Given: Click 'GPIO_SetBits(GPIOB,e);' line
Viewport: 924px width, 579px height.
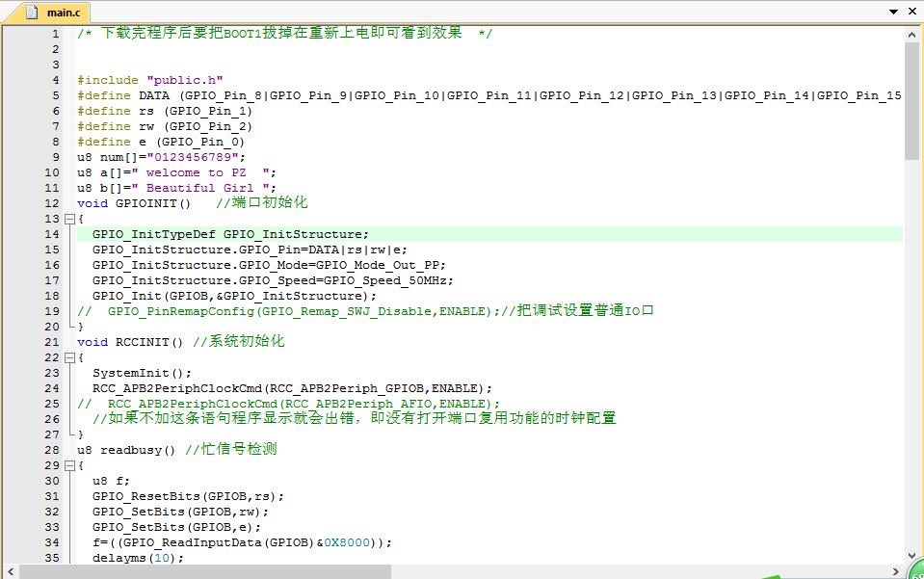Looking at the screenshot, I should [x=176, y=527].
